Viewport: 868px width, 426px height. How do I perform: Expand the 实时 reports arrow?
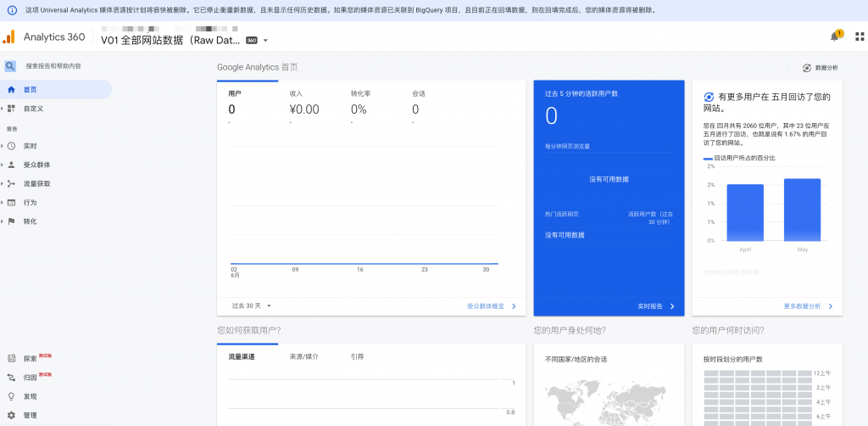(x=3, y=146)
